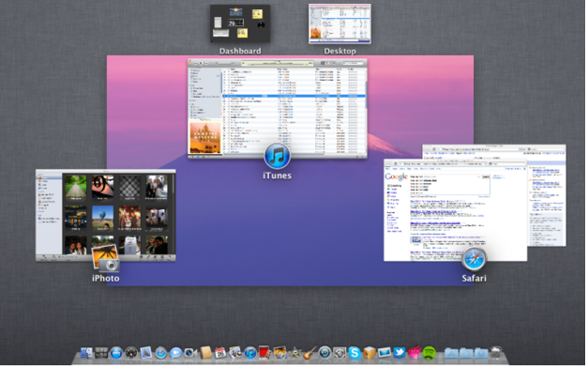Select the highlighted blue song row in iTunes

(x=294, y=96)
